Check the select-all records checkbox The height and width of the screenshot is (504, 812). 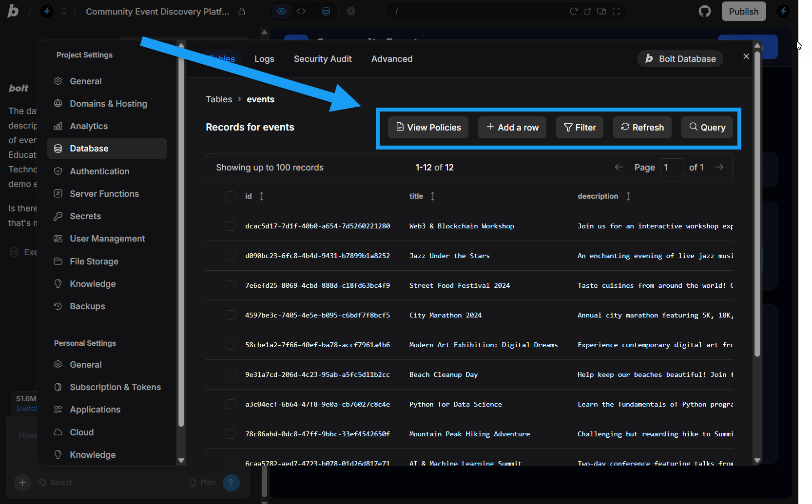click(231, 196)
